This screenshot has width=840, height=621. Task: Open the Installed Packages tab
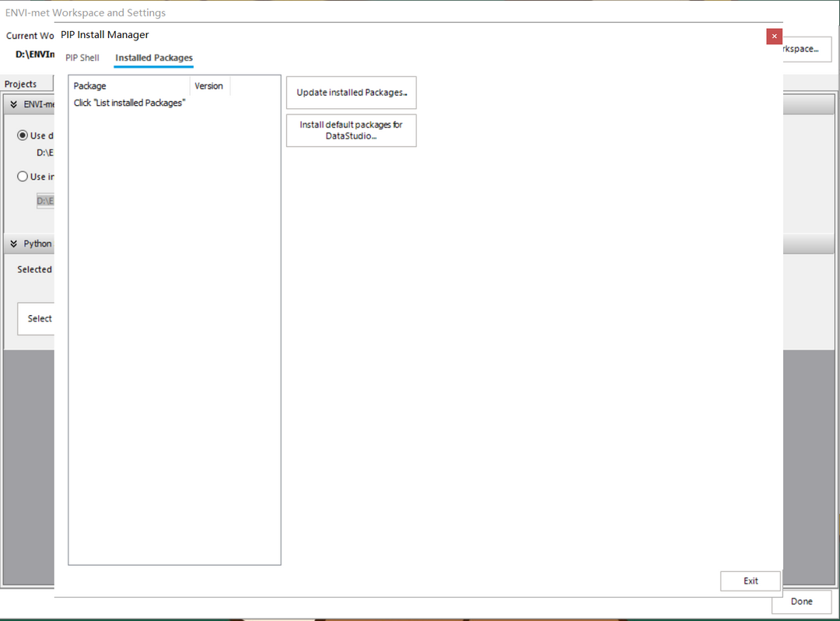pos(153,58)
